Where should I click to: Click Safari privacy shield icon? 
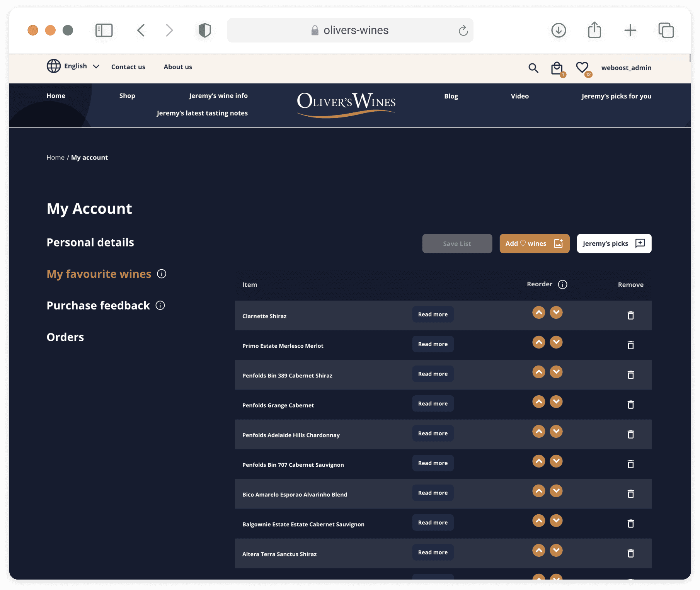[205, 30]
